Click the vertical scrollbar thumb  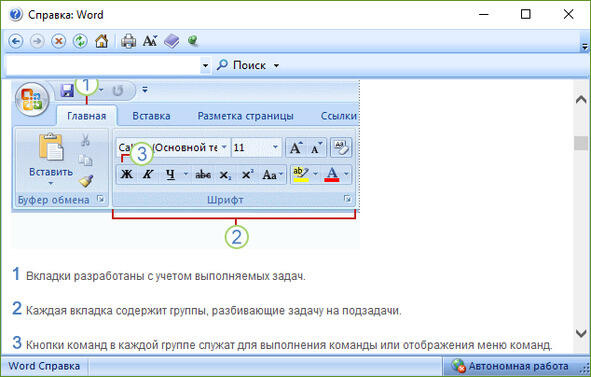coord(581,143)
